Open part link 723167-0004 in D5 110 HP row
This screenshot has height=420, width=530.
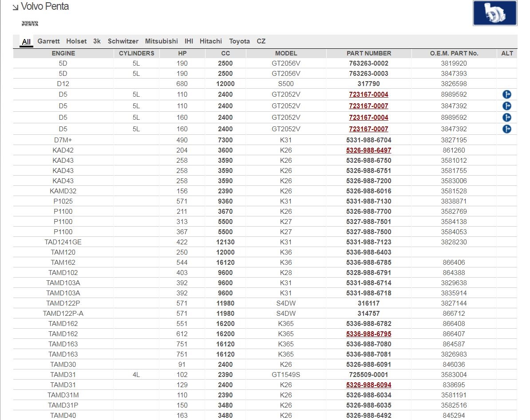[x=368, y=94]
